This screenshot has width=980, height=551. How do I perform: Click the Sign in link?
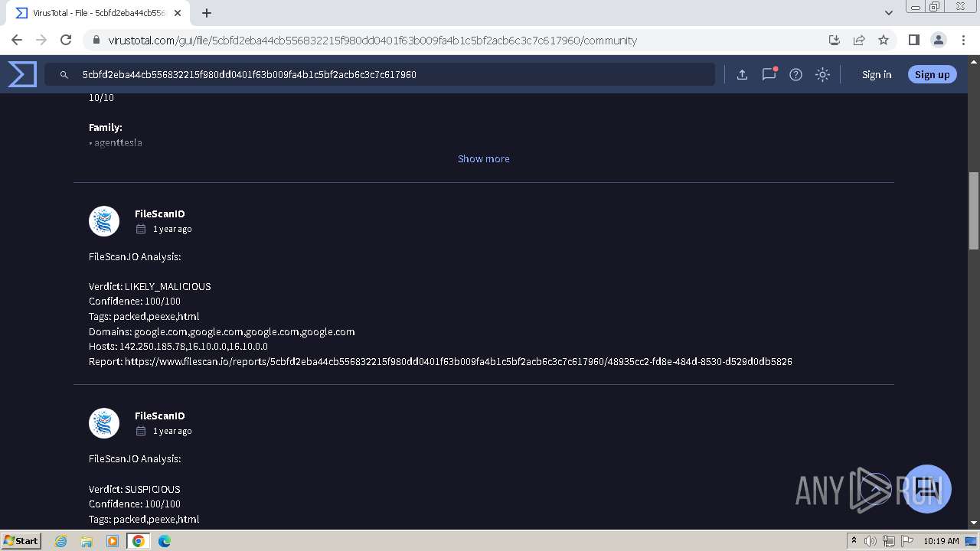tap(877, 74)
